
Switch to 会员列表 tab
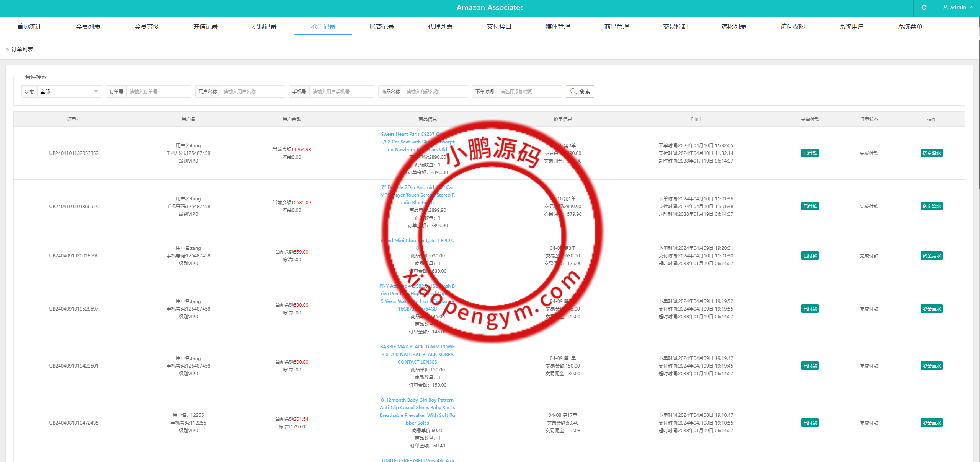point(88,26)
